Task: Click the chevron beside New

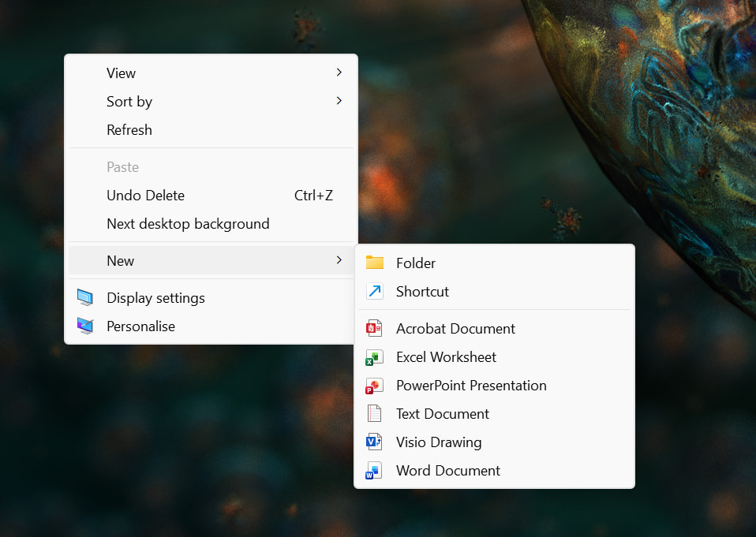Action: tap(339, 260)
